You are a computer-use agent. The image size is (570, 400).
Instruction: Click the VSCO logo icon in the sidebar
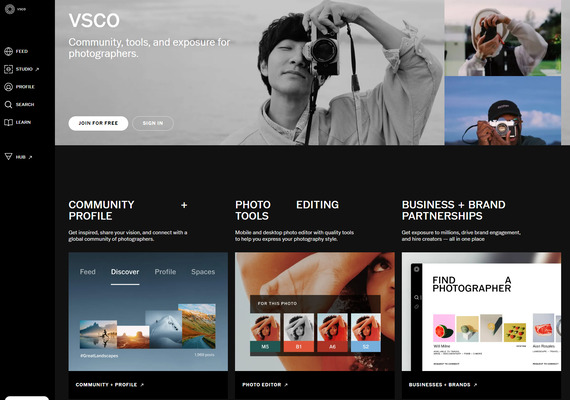coord(10,9)
